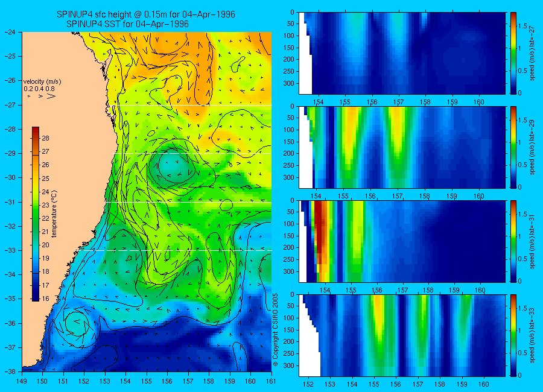The width and height of the screenshot is (543, 392).
Task: Click the dashed section line at latitude -33
Action: pos(177,250)
